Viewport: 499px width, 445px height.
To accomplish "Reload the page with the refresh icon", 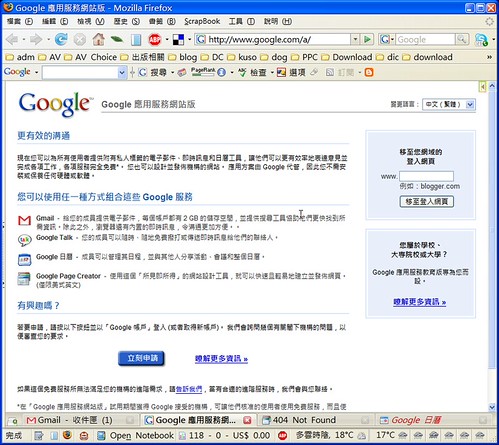I will pos(61,40).
